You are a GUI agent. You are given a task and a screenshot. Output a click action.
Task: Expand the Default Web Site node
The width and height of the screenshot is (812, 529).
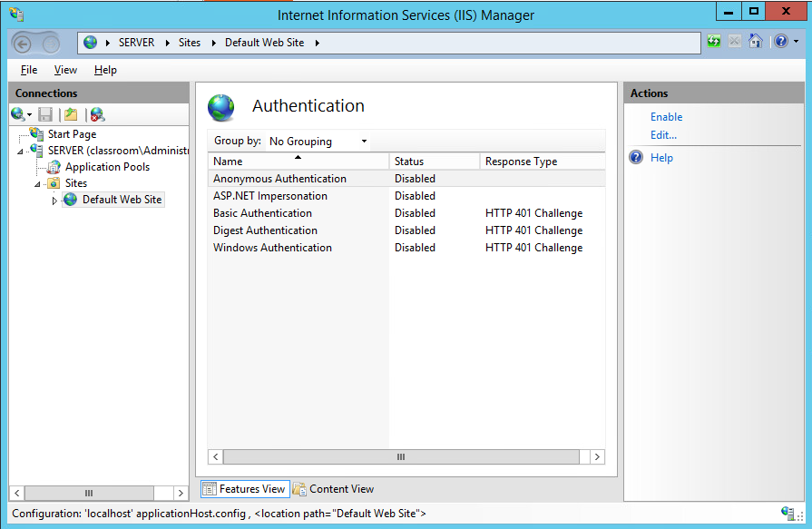click(x=54, y=201)
